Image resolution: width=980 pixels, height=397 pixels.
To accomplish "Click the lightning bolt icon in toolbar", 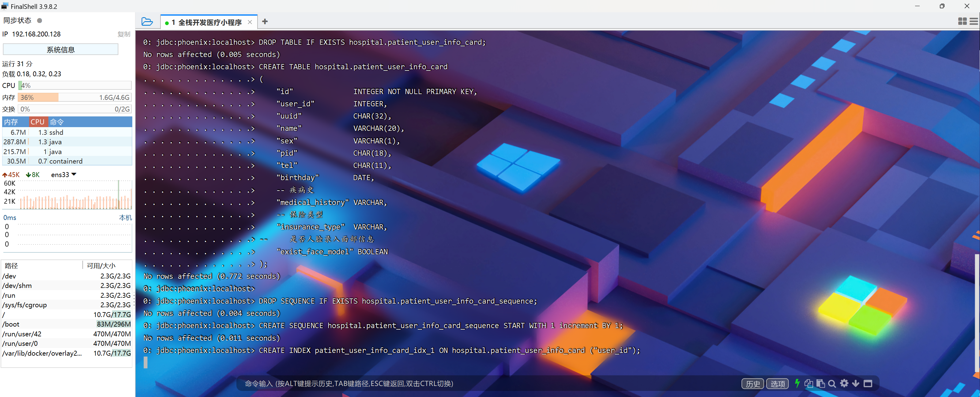I will [797, 384].
